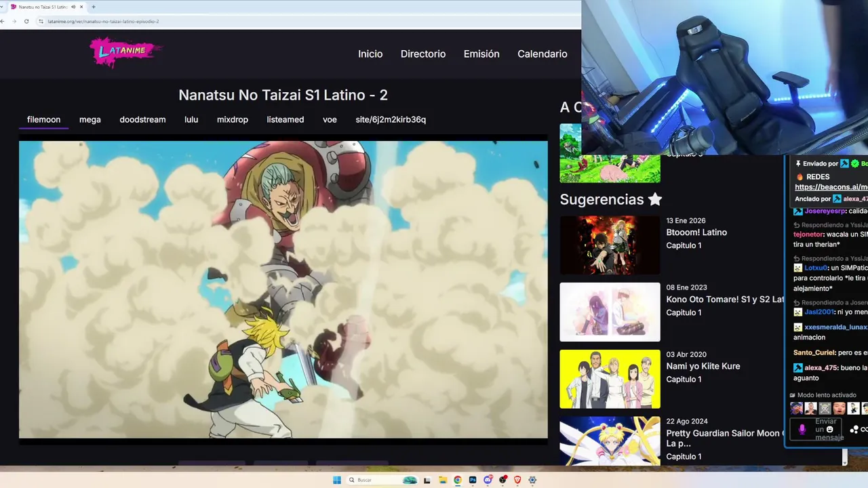Switch to the mega server tab

[x=90, y=119]
